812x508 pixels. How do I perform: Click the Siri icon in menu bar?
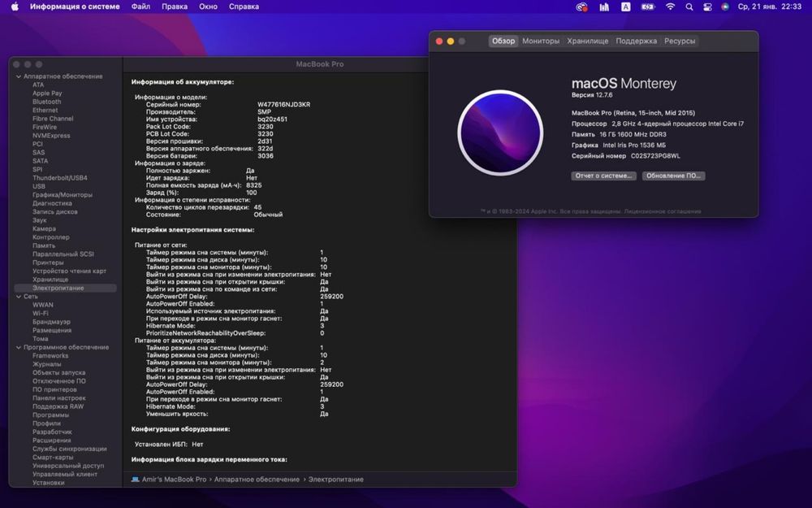[725, 7]
